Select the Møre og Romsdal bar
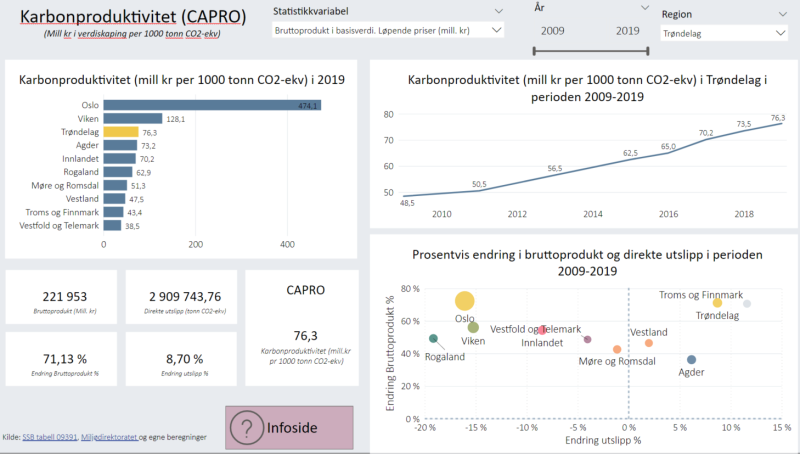Image resolution: width=800 pixels, height=454 pixels. pos(115,186)
